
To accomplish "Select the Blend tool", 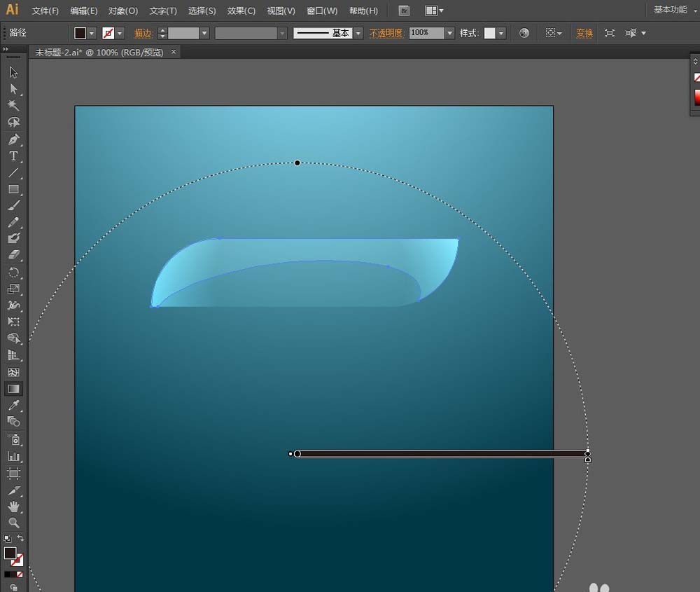I will point(13,421).
